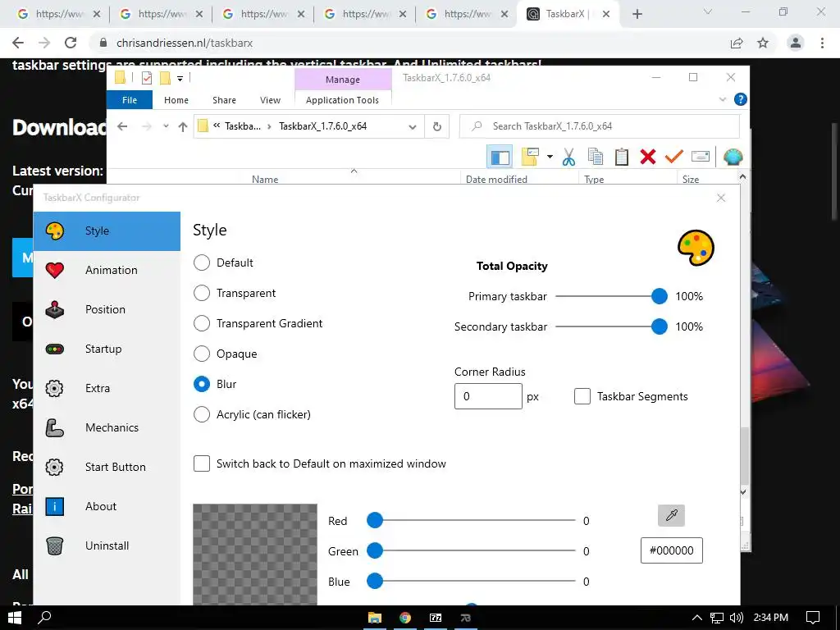Click the red Delete X in Explorer
840x630 pixels.
point(648,157)
